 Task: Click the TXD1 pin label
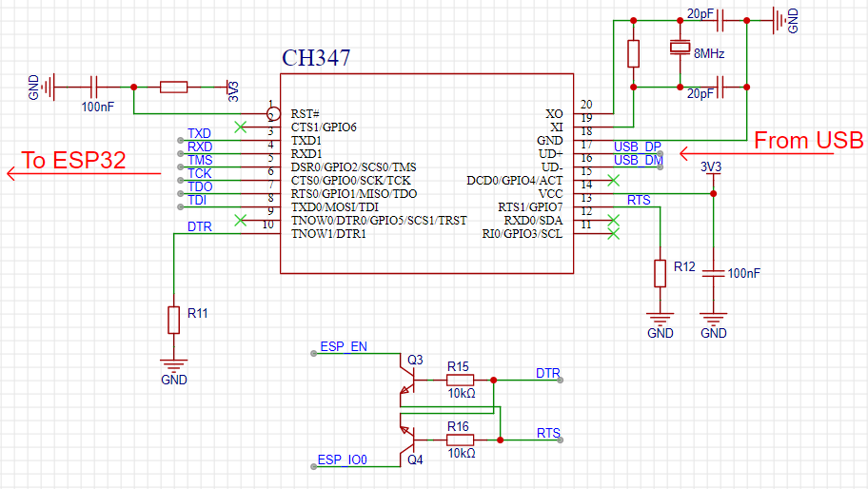point(306,141)
